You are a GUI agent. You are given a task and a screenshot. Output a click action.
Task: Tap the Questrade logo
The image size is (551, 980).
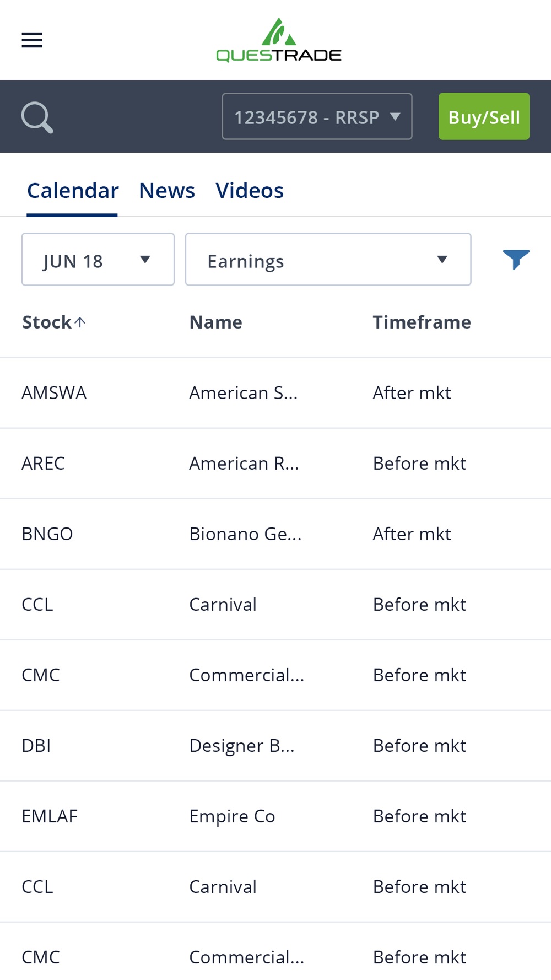[x=279, y=40]
